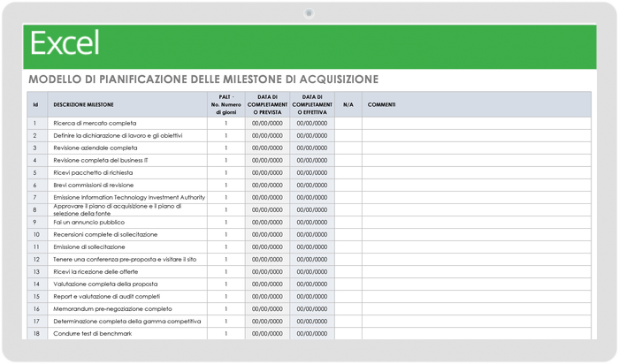Click PALT days cell in 'Fai un annuncio pubblico' row
The width and height of the screenshot is (619, 364).
click(x=225, y=222)
